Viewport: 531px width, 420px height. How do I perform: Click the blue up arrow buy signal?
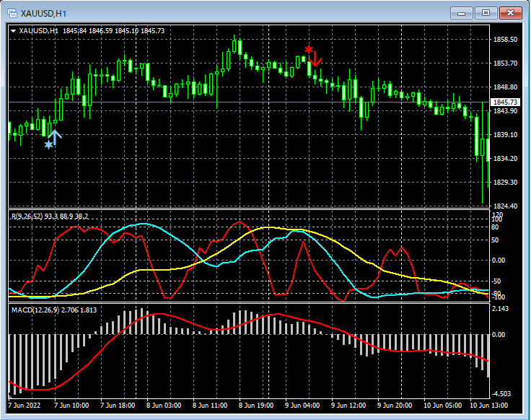click(x=55, y=135)
